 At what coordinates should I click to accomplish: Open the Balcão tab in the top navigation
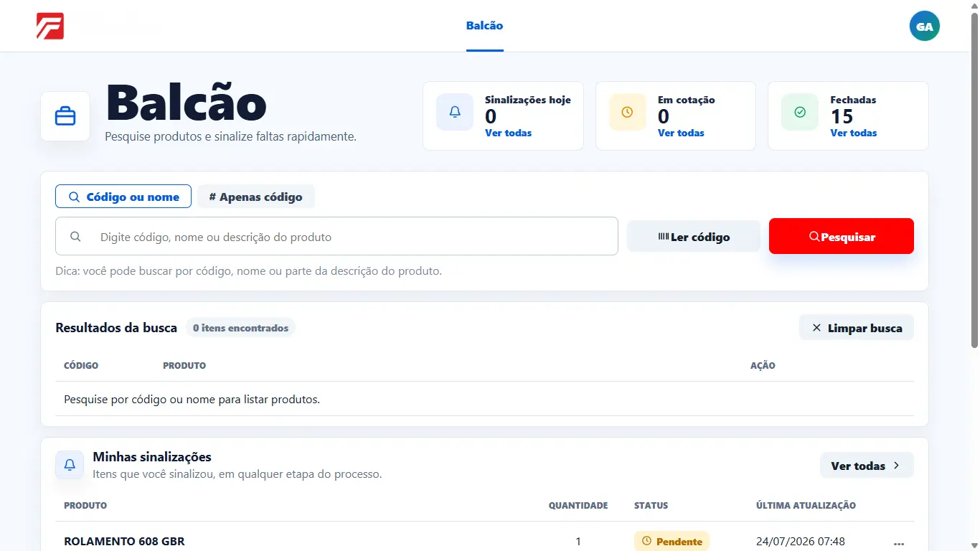tap(485, 26)
